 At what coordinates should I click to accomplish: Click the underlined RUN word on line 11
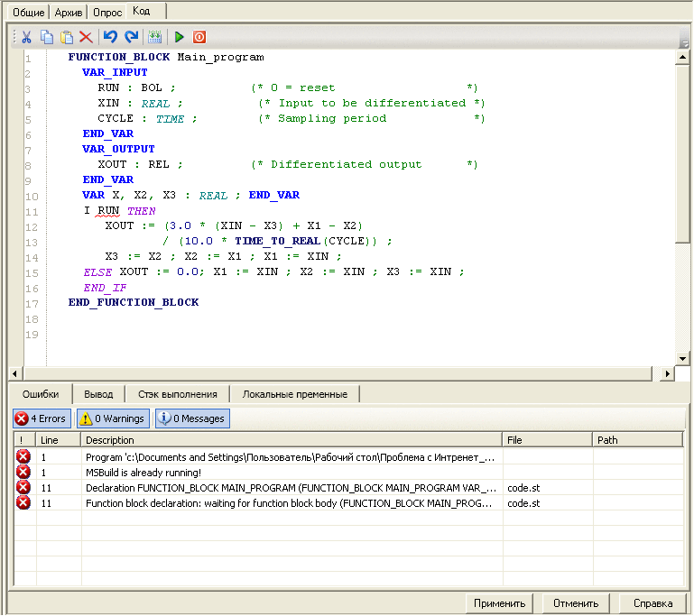pos(108,210)
